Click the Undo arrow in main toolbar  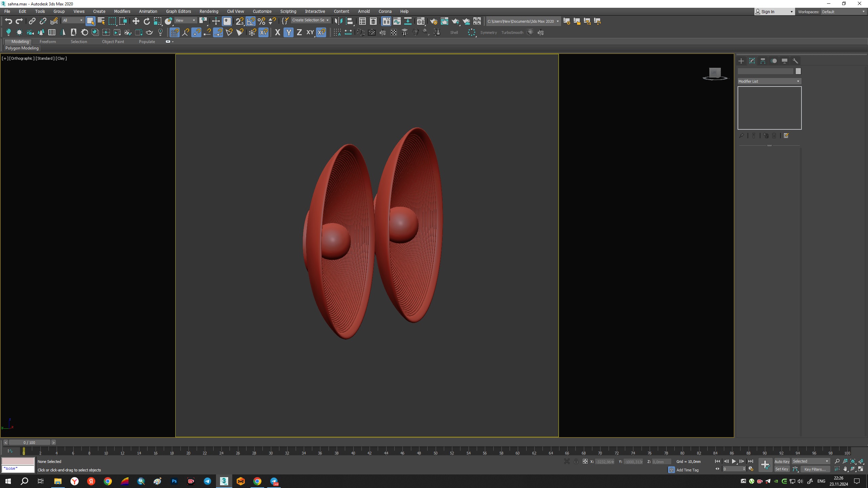[x=8, y=21]
